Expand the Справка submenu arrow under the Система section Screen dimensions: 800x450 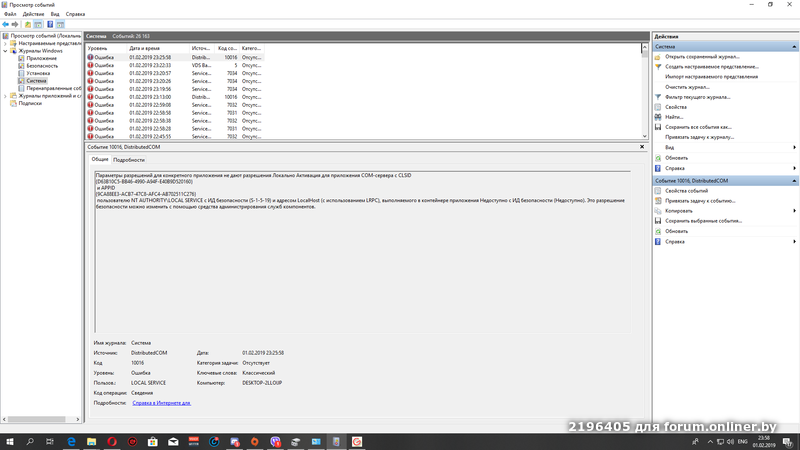point(794,168)
